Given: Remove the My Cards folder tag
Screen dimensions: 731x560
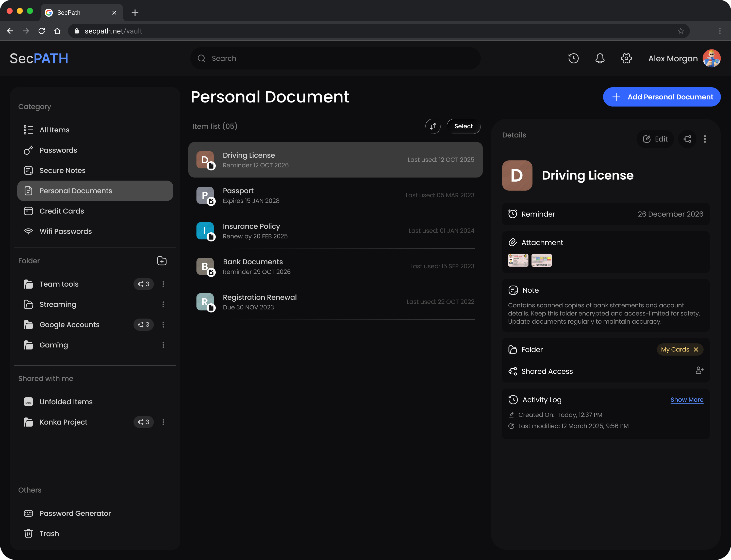Looking at the screenshot, I should click(696, 349).
